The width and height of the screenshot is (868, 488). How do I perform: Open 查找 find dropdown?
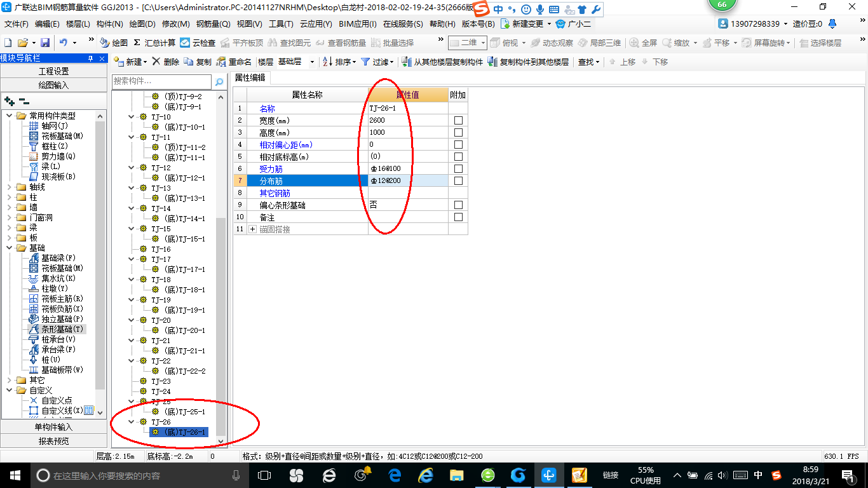click(588, 62)
